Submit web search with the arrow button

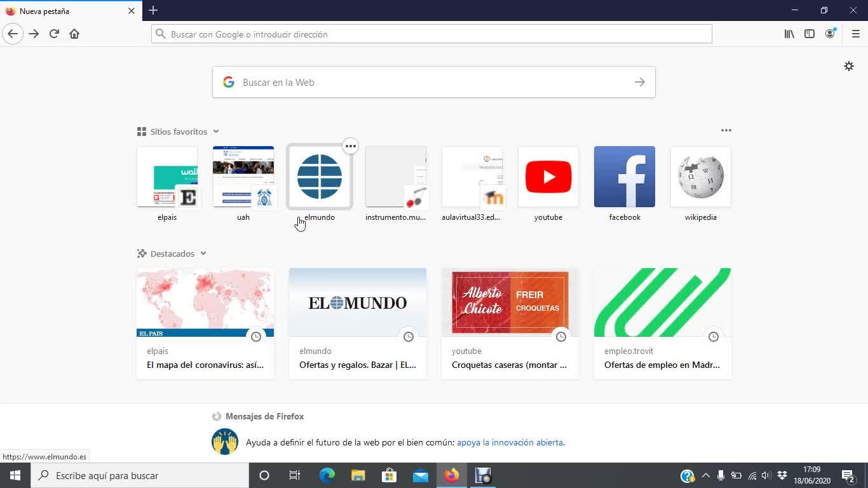point(640,82)
